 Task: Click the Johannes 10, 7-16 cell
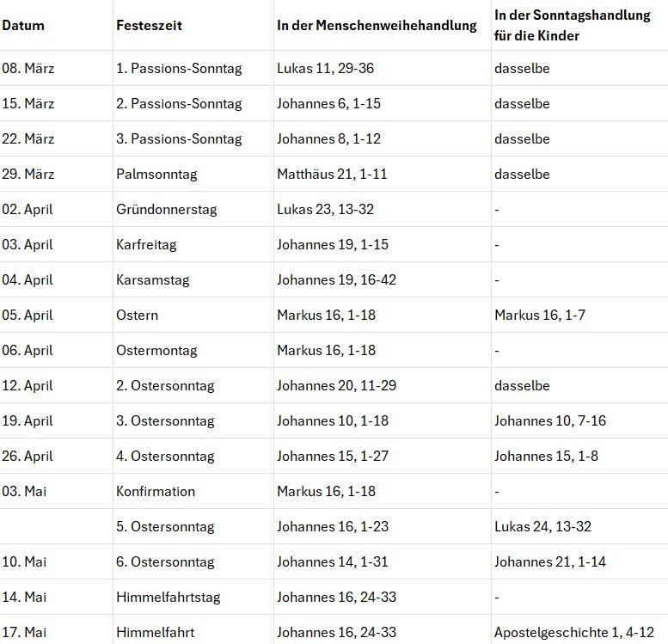point(549,420)
